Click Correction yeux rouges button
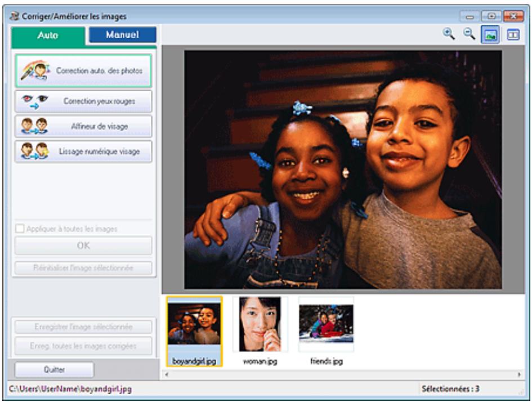 pyautogui.click(x=83, y=101)
